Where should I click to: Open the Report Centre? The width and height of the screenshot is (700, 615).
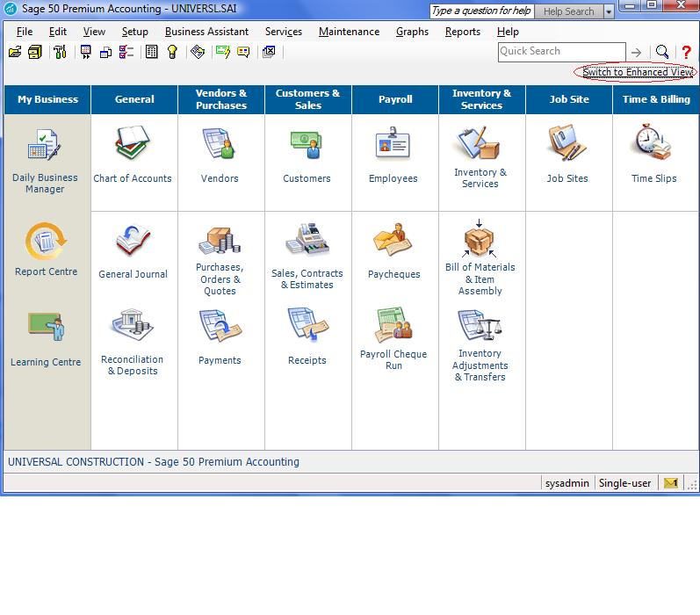coord(46,250)
